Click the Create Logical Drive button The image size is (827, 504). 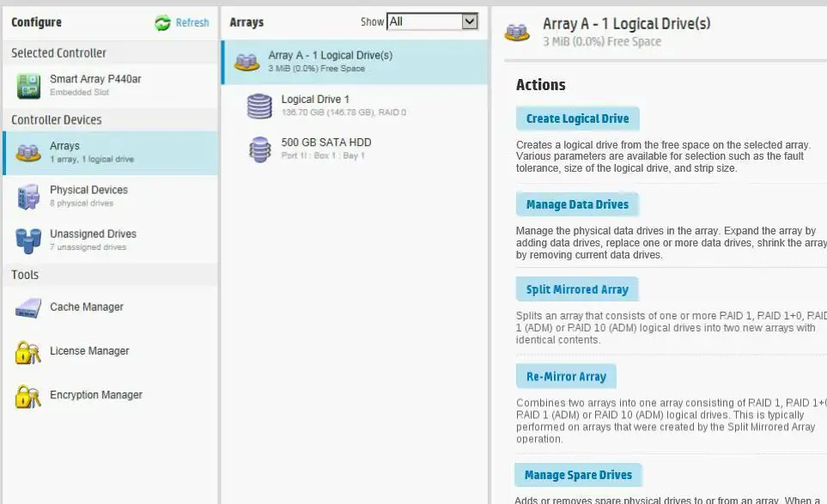(576, 118)
